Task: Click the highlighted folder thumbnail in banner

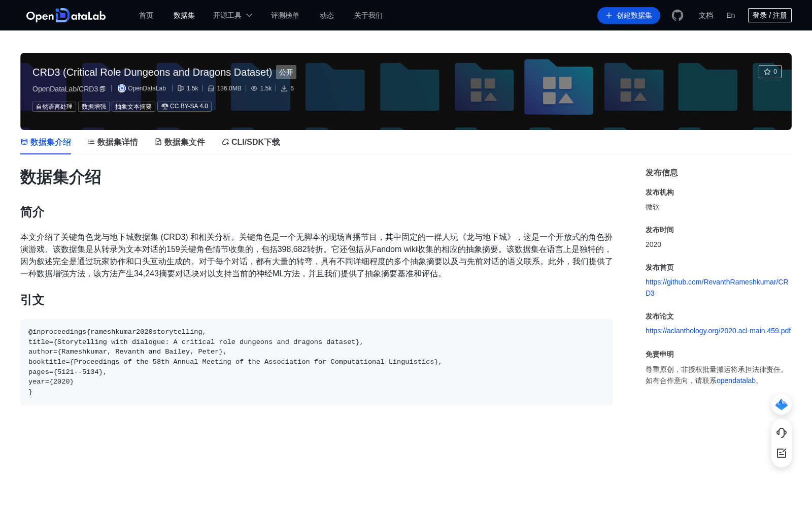Action: [559, 86]
